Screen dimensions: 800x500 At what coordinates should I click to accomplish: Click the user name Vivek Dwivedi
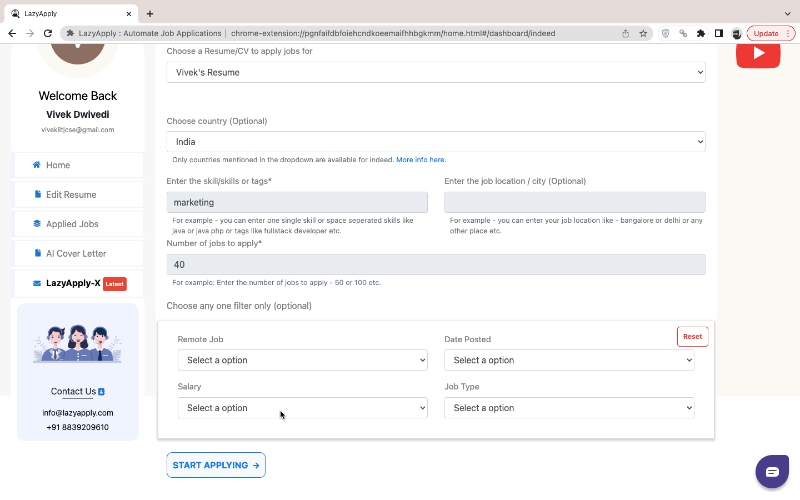click(78, 114)
